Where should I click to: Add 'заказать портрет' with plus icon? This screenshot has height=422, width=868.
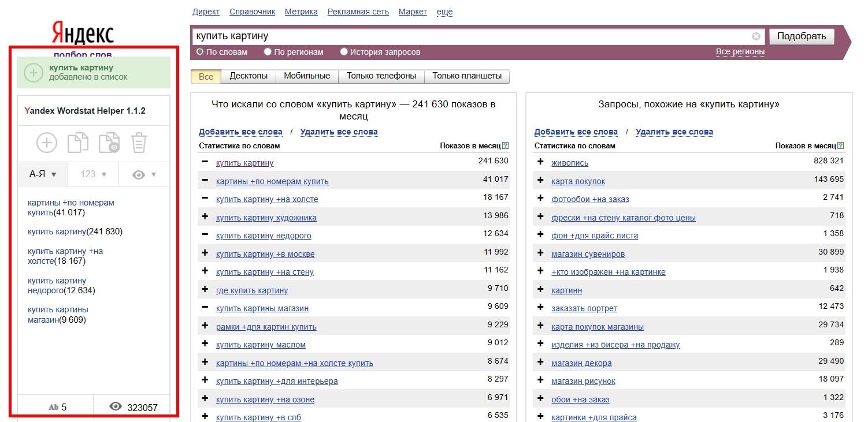(540, 308)
